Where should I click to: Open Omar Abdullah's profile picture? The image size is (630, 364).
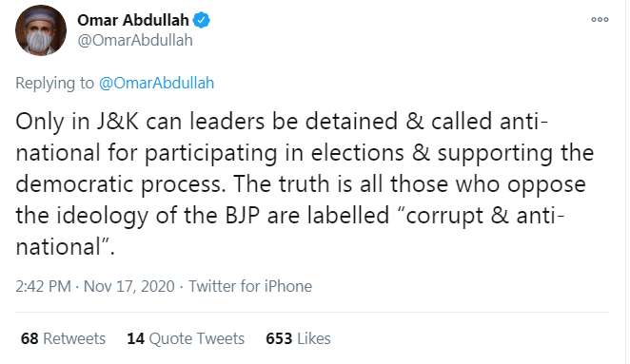pyautogui.click(x=41, y=30)
